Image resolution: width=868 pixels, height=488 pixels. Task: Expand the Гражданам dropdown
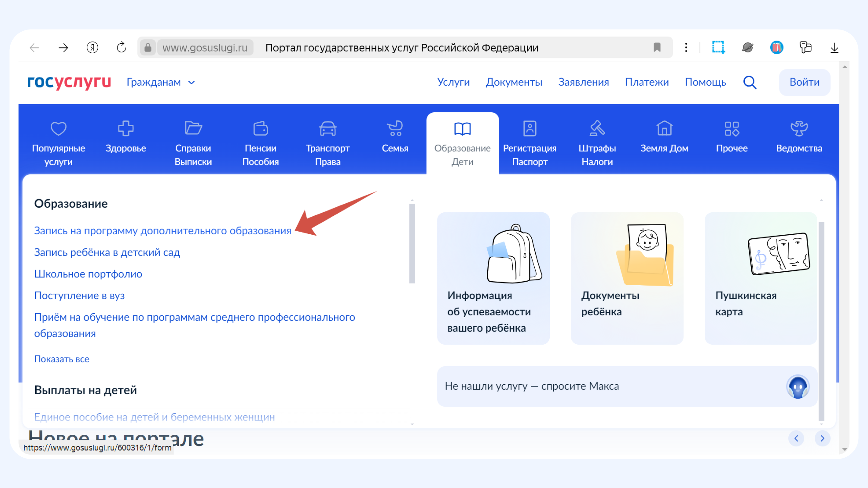tap(161, 82)
